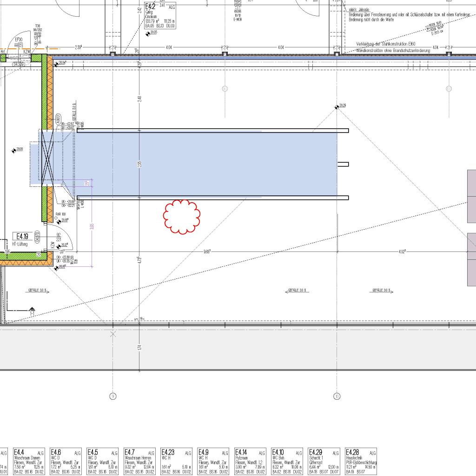Click the E4.7 Waschraum Herren legend box
This screenshot has width=476, height=476.
(139, 461)
